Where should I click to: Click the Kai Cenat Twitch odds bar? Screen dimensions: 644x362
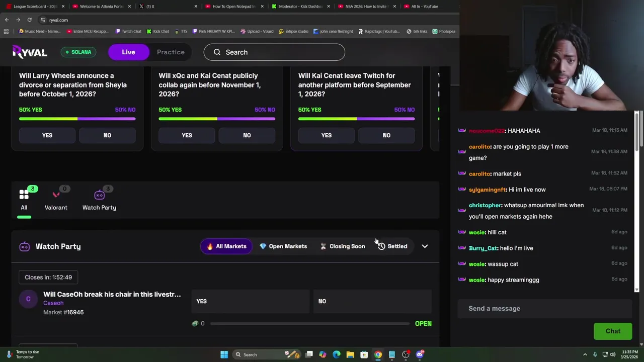357,119
